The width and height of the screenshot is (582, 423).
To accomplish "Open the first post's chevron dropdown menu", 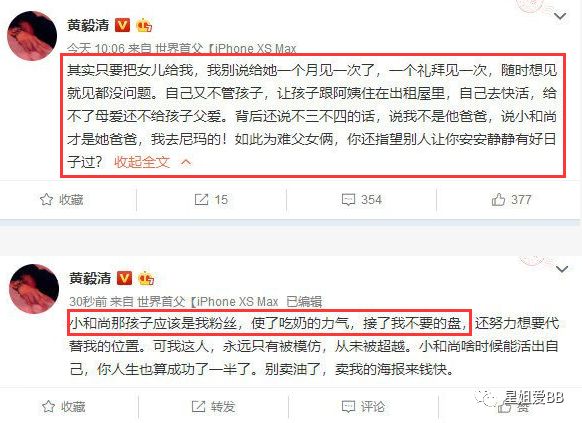I will click(560, 16).
